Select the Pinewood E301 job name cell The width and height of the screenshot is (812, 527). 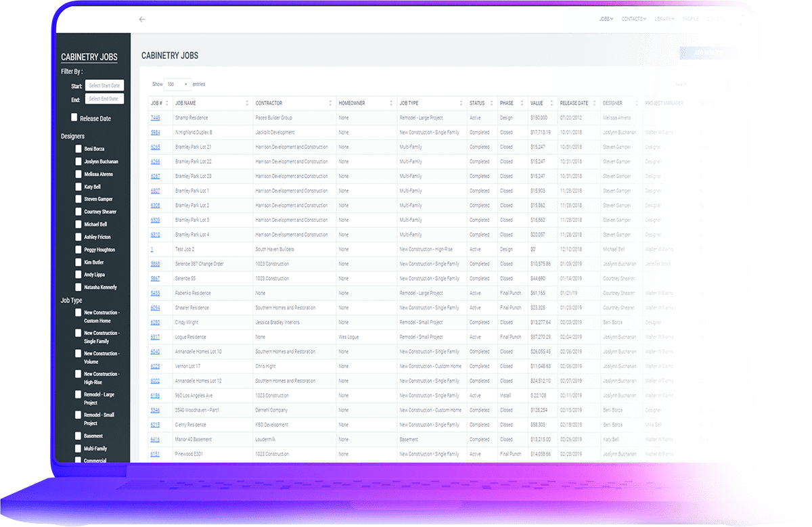click(212, 454)
